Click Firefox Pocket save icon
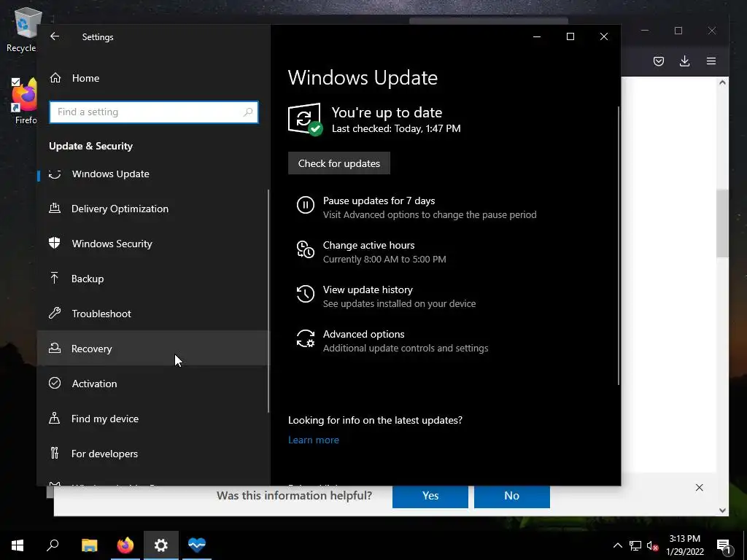 [x=659, y=61]
